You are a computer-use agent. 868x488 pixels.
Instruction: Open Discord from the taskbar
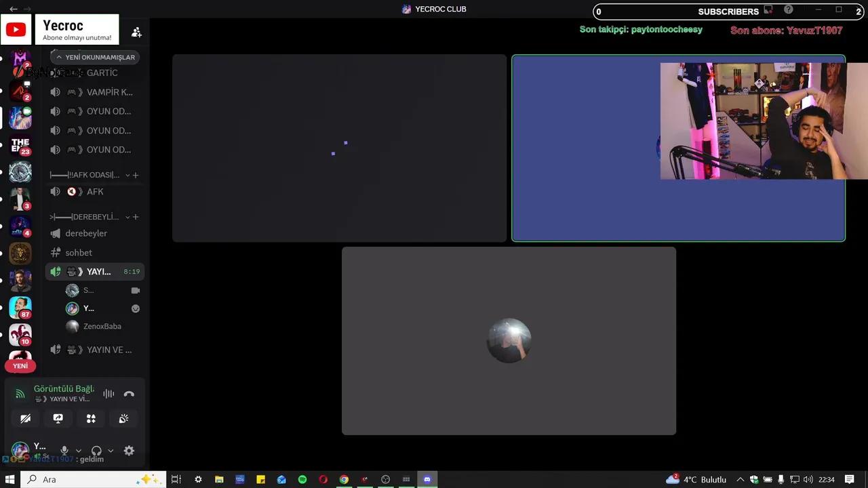[427, 479]
